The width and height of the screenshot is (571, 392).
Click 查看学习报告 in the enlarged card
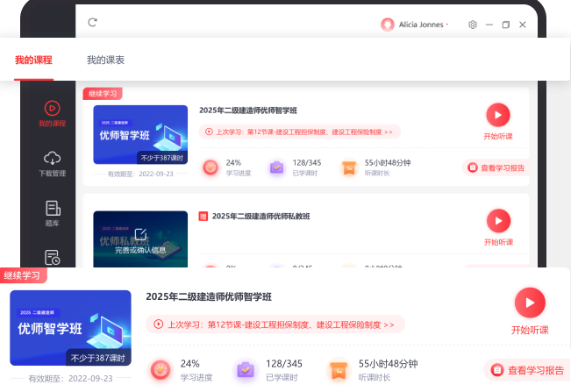coord(527,370)
